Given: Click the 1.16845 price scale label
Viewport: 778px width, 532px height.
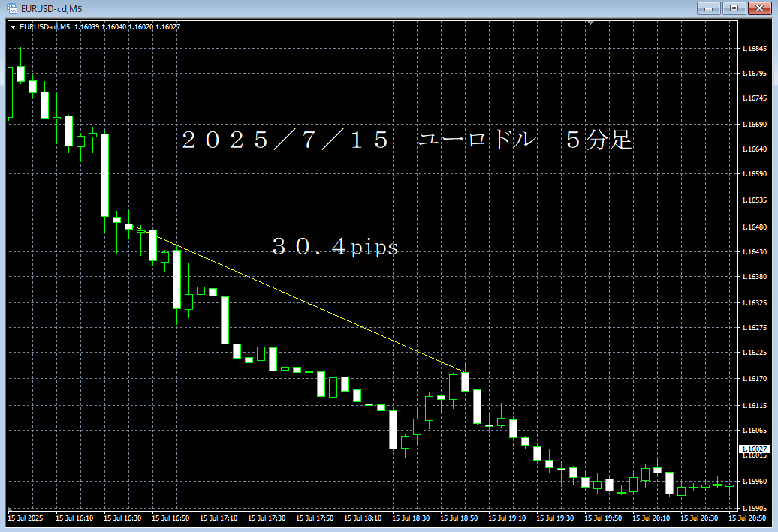Looking at the screenshot, I should [753, 49].
